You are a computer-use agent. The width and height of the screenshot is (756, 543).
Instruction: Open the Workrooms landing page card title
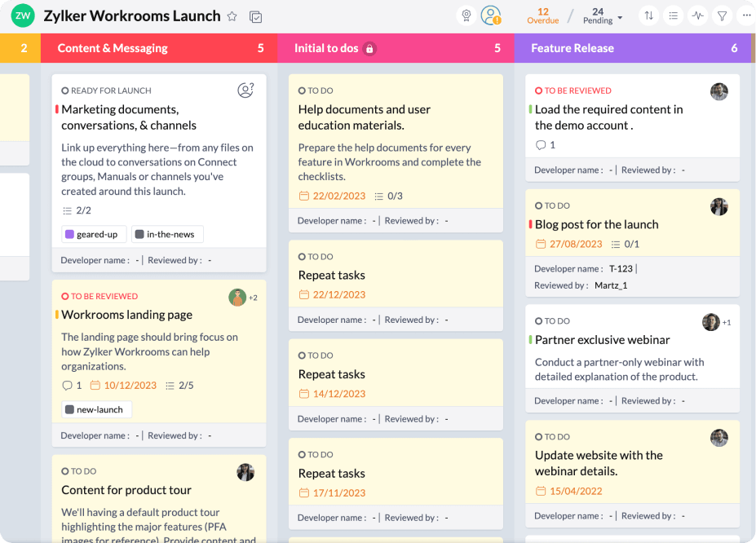pos(126,315)
